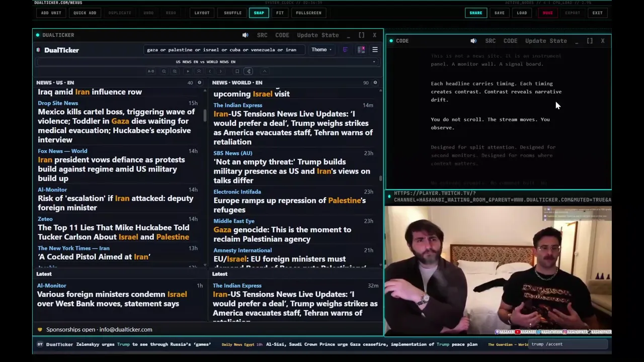Click the SAVE button
This screenshot has width=644, height=362.
coord(499,13)
